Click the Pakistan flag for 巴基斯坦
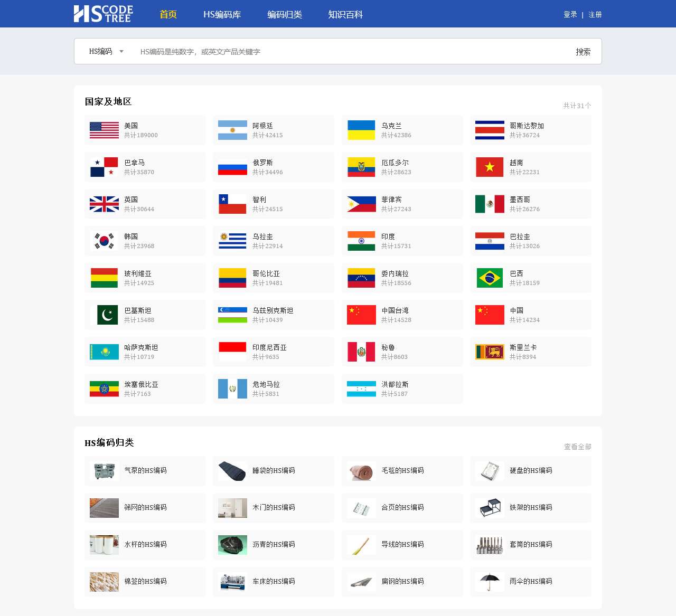Screen dimensions: 676x616 click(104, 315)
